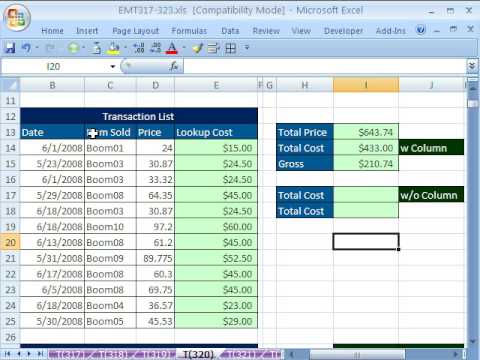Image resolution: width=480 pixels, height=360 pixels.
Task: Go to first sheet tab arrow
Action: click(7, 354)
